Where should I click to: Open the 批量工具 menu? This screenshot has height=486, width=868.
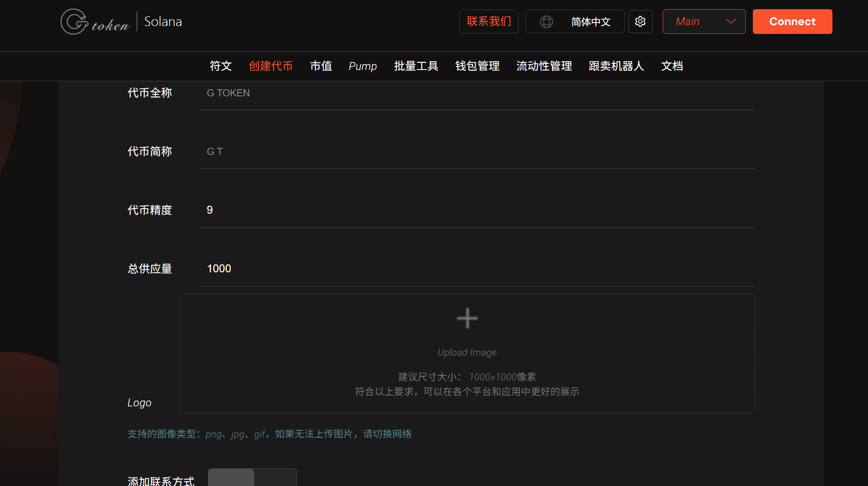(416, 66)
